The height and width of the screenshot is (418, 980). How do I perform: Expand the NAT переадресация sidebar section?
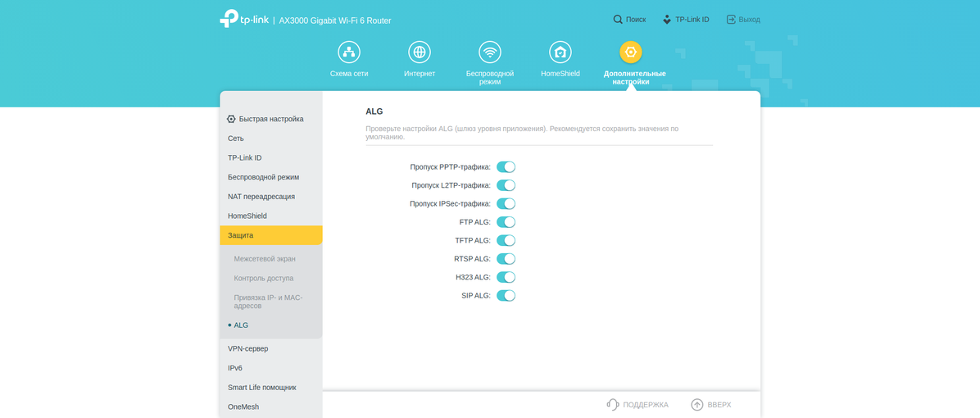pos(261,197)
